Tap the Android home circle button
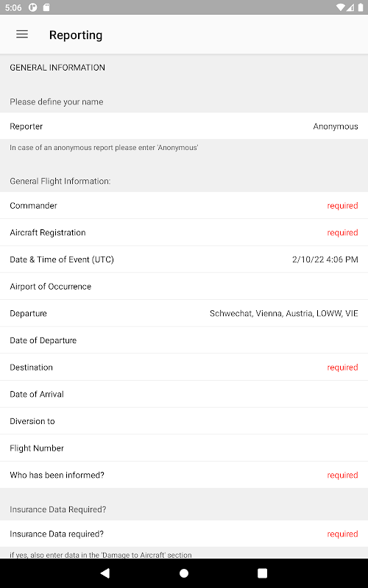 coord(184,573)
